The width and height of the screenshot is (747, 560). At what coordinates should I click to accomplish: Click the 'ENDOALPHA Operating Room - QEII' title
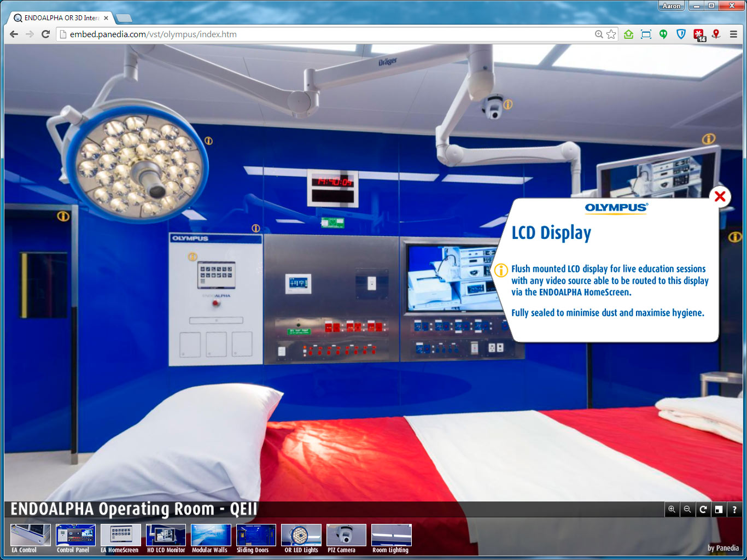point(134,509)
